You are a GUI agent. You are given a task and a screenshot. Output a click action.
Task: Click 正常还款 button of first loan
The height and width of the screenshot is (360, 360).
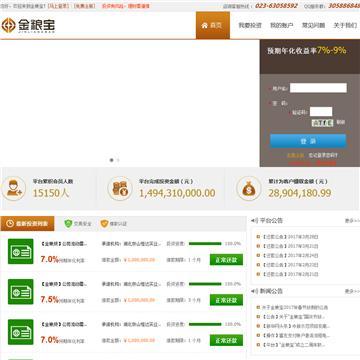226,260
